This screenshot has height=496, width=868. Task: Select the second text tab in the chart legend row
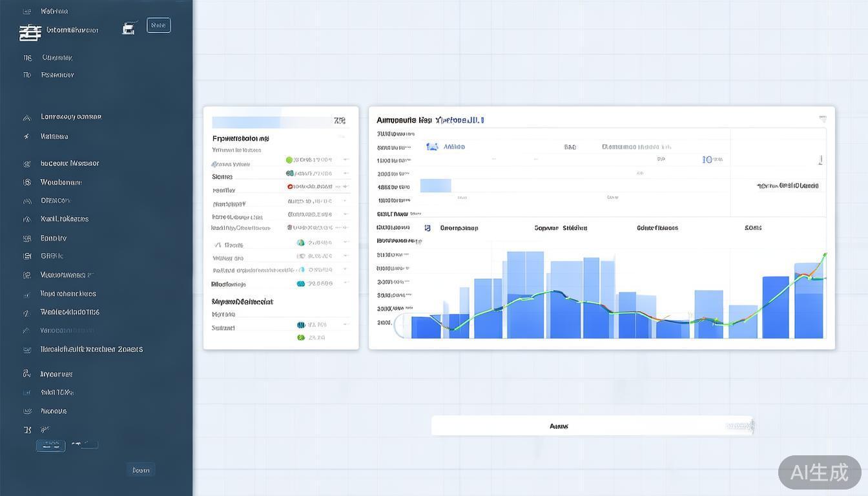click(x=560, y=228)
